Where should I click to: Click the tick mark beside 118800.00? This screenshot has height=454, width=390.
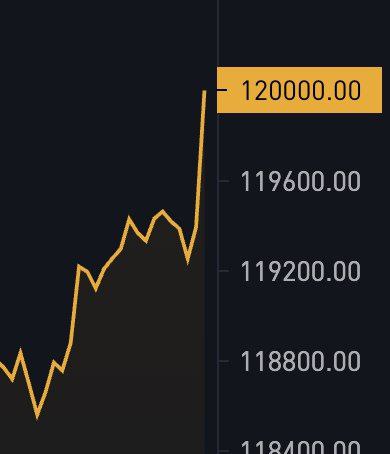[x=224, y=361]
